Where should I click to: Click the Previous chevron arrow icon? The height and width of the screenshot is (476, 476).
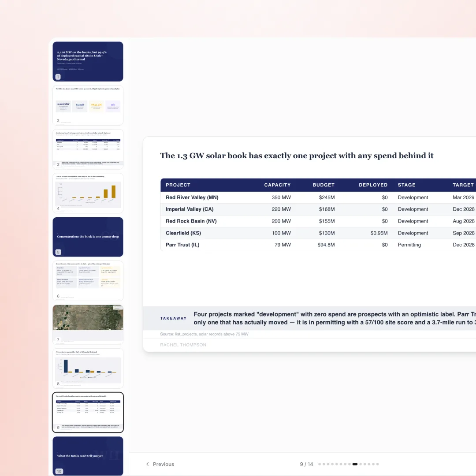click(148, 464)
